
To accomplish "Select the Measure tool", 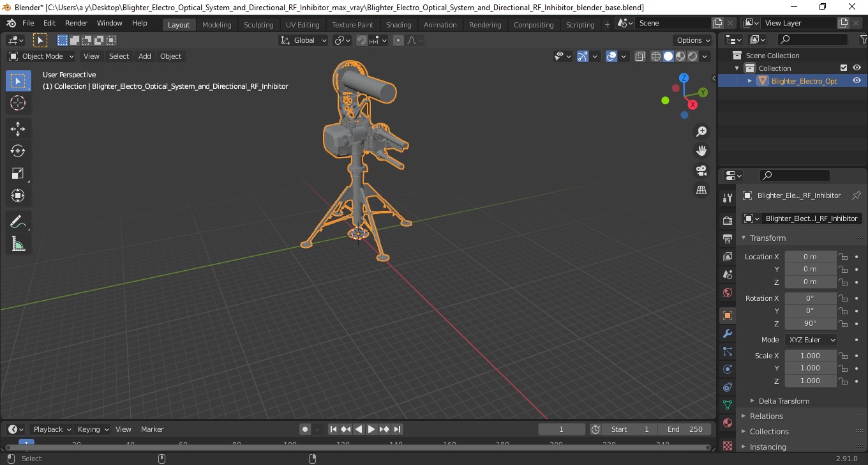I will tap(18, 244).
